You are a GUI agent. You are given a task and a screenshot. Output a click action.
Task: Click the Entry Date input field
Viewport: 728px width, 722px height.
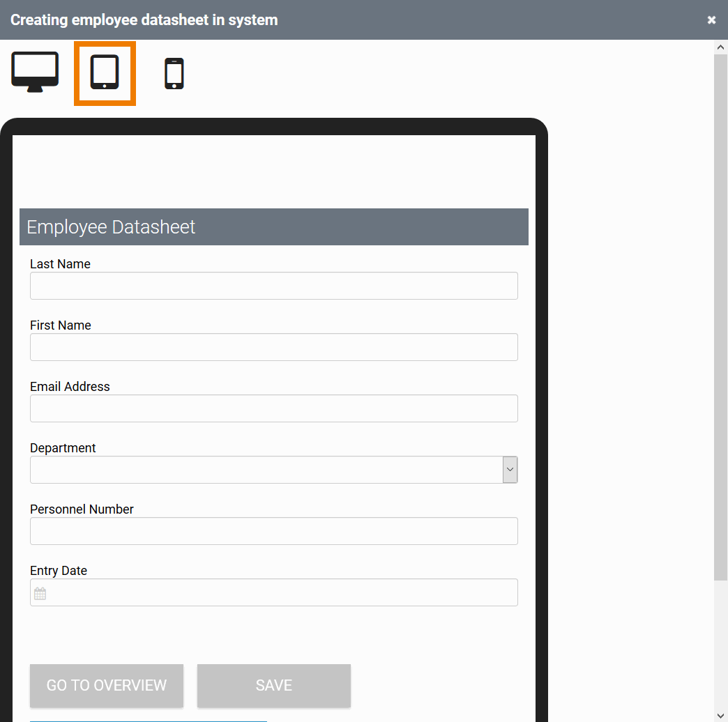274,592
